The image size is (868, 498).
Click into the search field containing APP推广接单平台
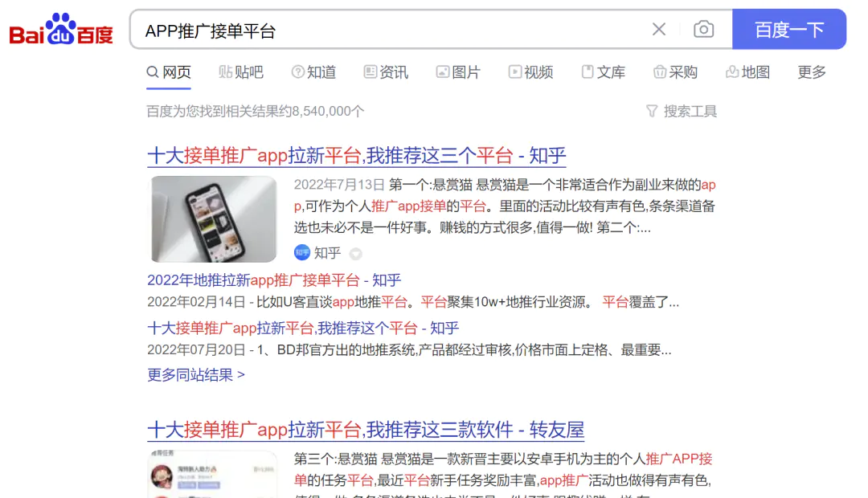[x=387, y=30]
